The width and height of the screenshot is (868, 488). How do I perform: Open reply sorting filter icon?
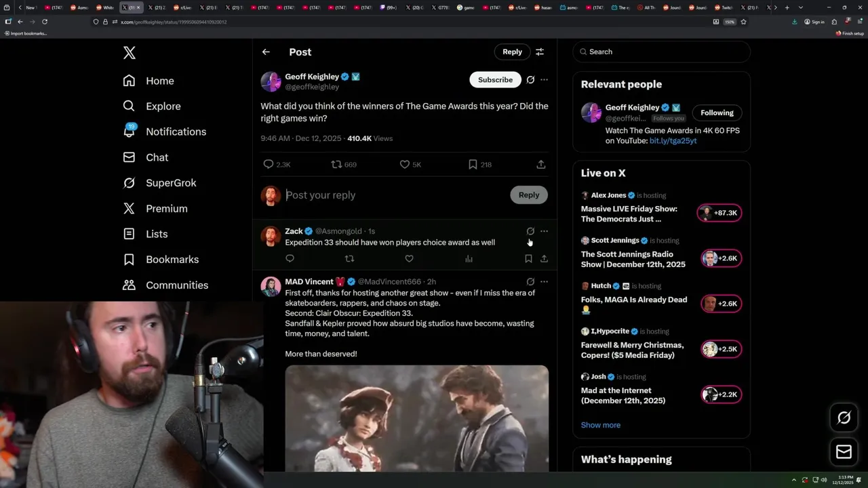click(x=540, y=52)
